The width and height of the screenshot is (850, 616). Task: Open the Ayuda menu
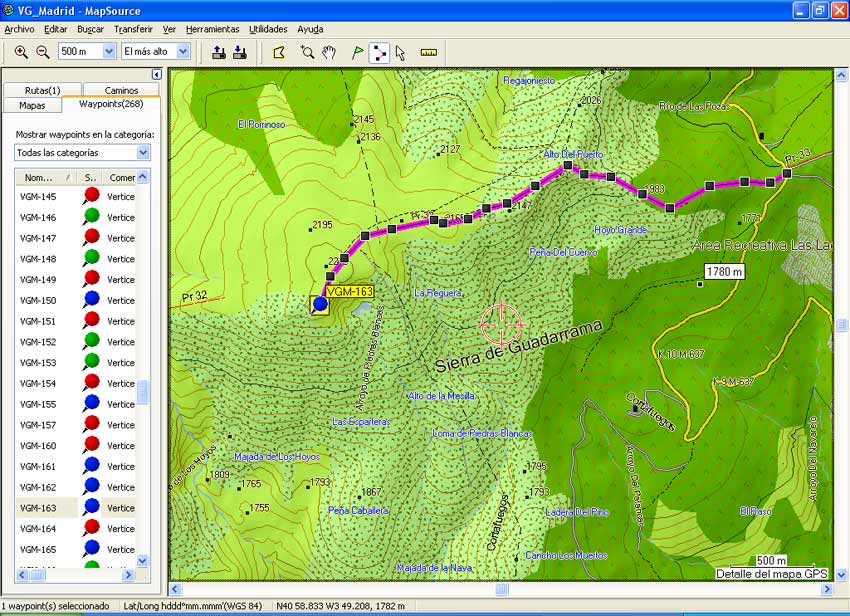pos(310,29)
